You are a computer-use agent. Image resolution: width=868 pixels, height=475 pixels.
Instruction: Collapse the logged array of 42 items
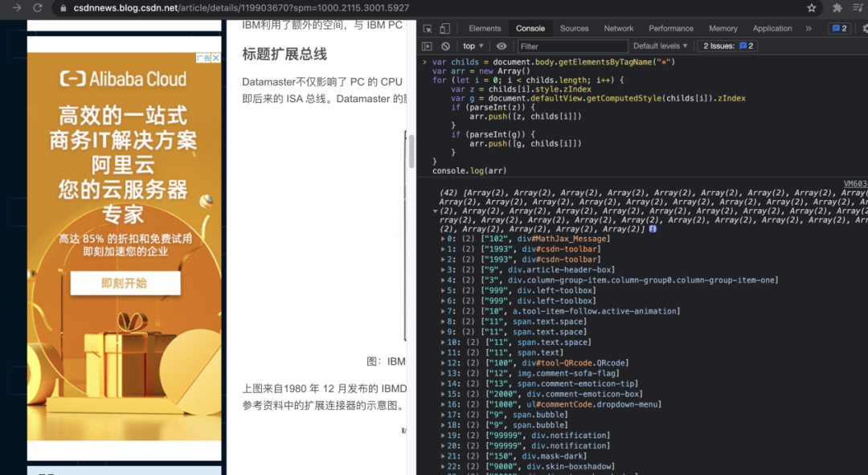pyautogui.click(x=435, y=211)
